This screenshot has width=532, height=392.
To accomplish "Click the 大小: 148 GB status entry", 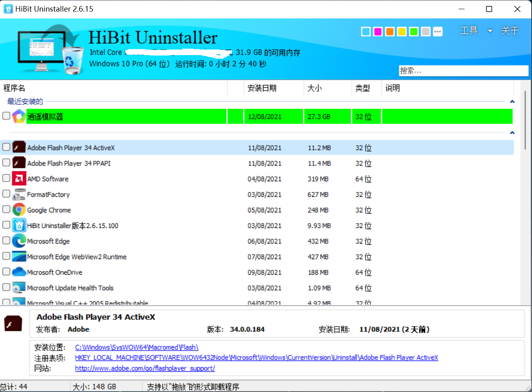I will [95, 387].
